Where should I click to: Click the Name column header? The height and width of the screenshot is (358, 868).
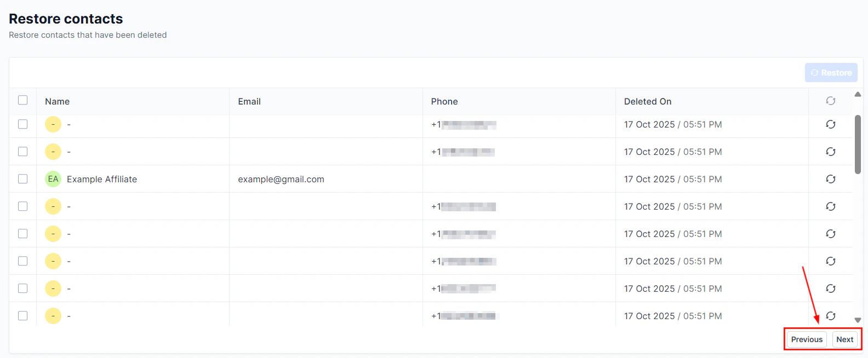pyautogui.click(x=57, y=101)
